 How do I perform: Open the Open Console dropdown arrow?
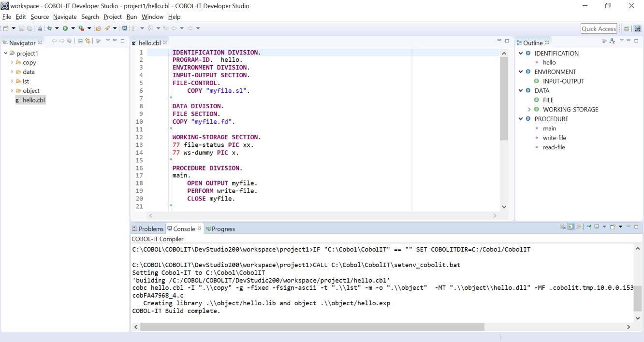point(620,227)
